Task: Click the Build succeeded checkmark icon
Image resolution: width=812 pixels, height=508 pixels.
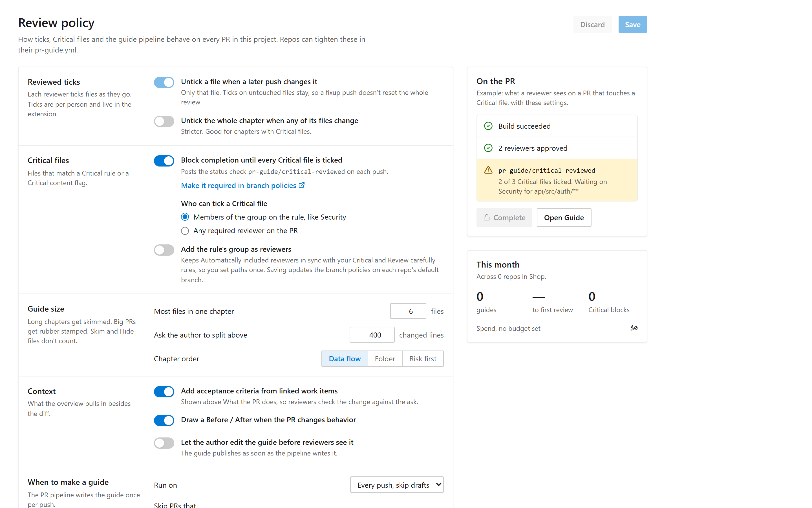Action: click(x=488, y=126)
